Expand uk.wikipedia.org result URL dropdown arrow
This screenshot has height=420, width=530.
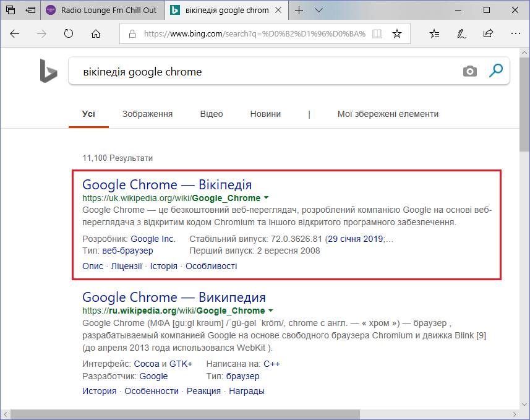click(266, 197)
